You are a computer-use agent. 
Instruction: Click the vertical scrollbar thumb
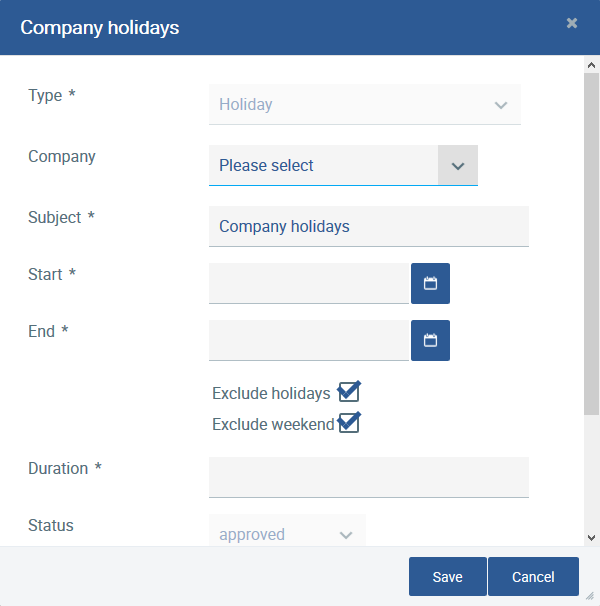(x=591, y=240)
